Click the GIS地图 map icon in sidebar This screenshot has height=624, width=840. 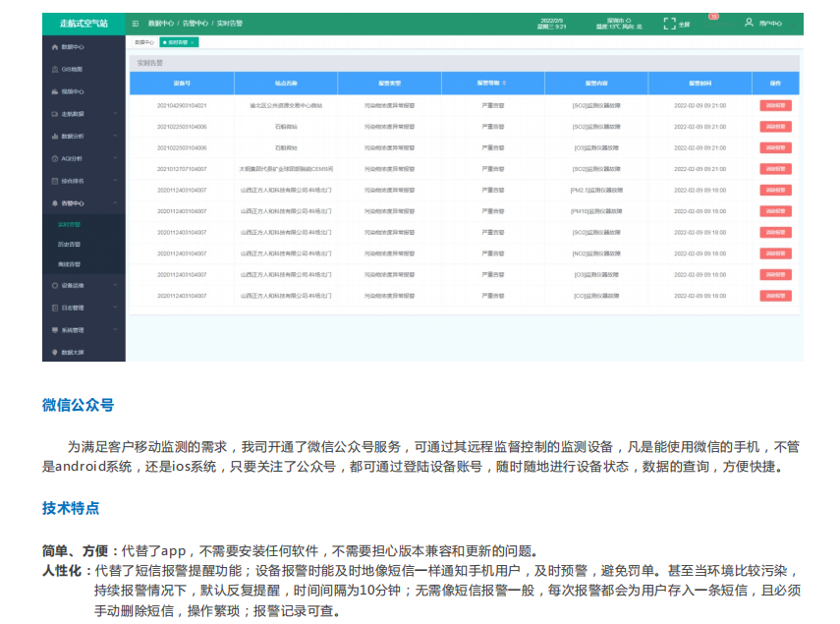click(55, 69)
